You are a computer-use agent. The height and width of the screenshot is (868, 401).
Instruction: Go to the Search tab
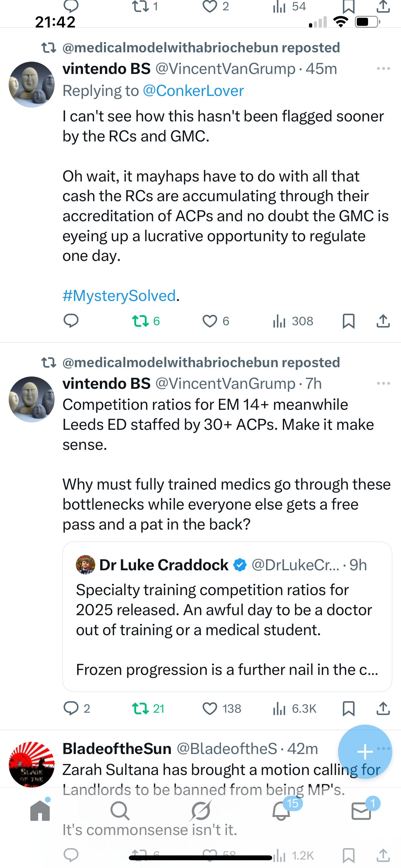tap(120, 810)
